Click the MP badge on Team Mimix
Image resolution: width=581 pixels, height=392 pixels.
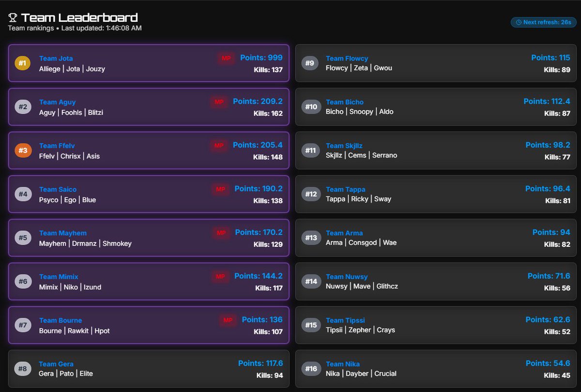[x=220, y=276]
